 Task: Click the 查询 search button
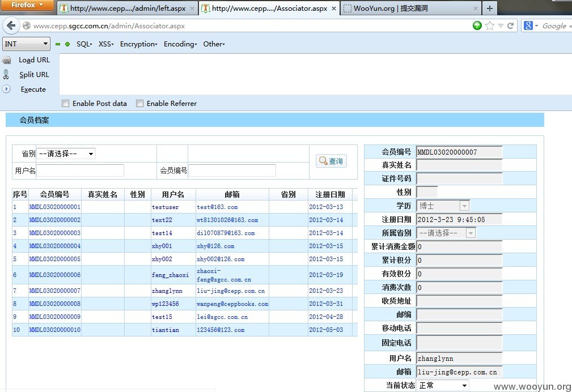tap(331, 161)
